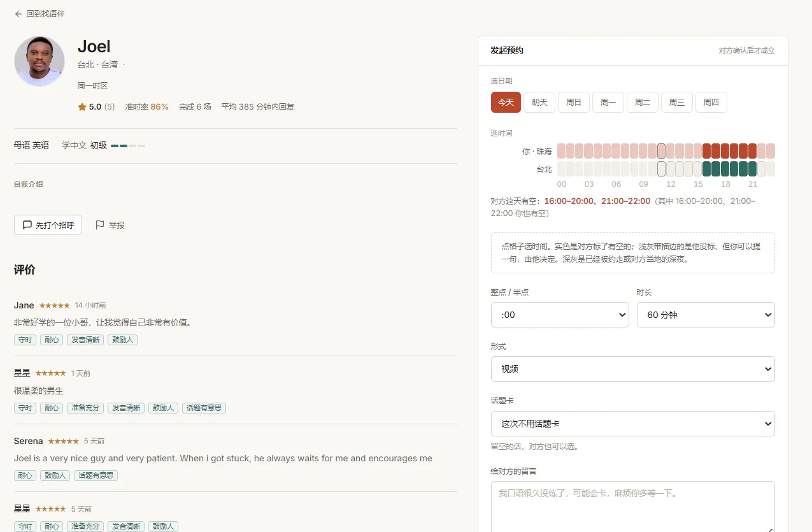The width and height of the screenshot is (812, 532).
Task: Click the 准时率 86% stat
Action: pos(147,107)
